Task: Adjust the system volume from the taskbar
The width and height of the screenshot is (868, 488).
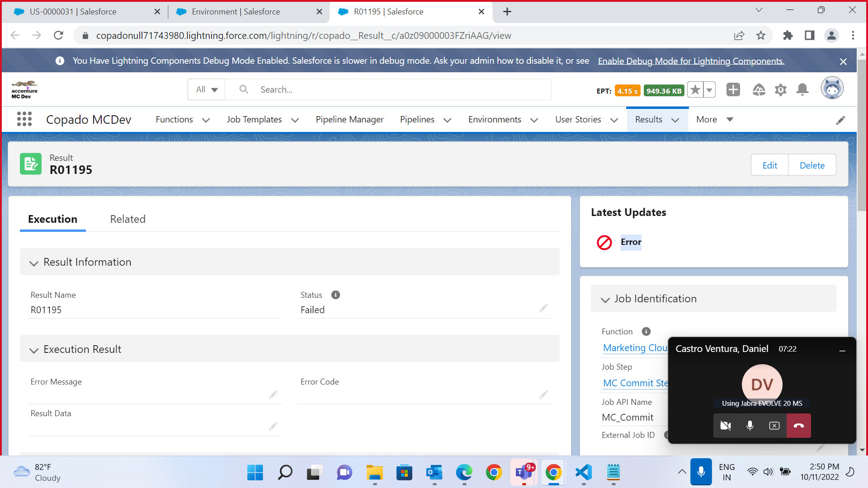Action: pos(769,472)
